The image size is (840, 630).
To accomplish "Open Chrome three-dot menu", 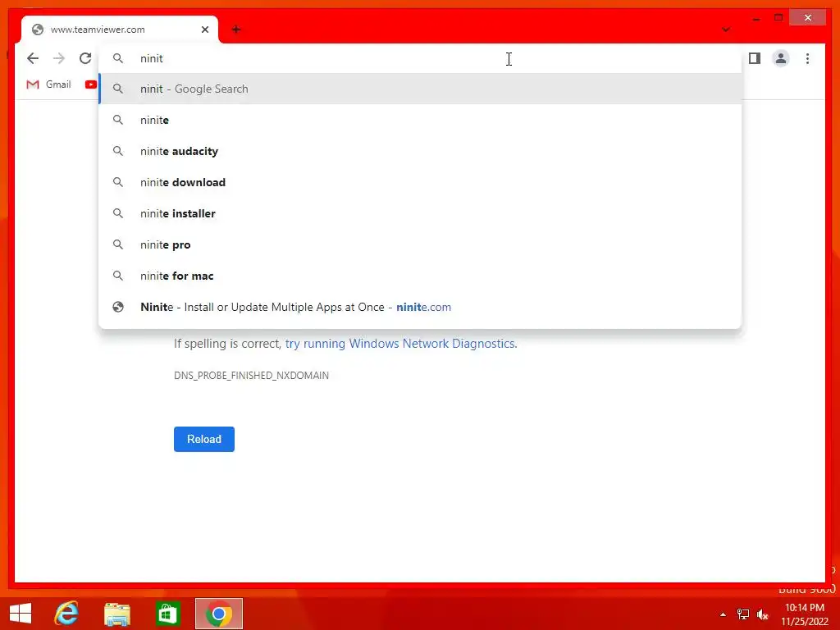I will pos(807,58).
